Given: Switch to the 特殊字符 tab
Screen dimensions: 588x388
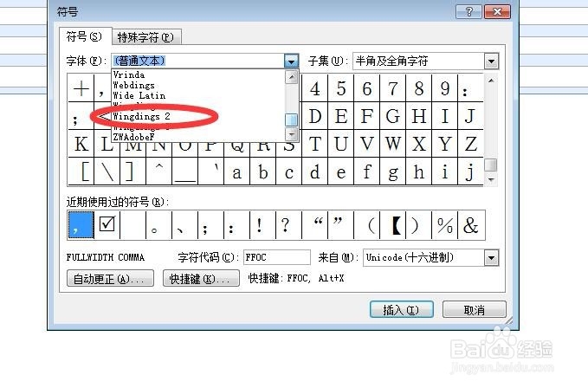Looking at the screenshot, I should 145,37.
